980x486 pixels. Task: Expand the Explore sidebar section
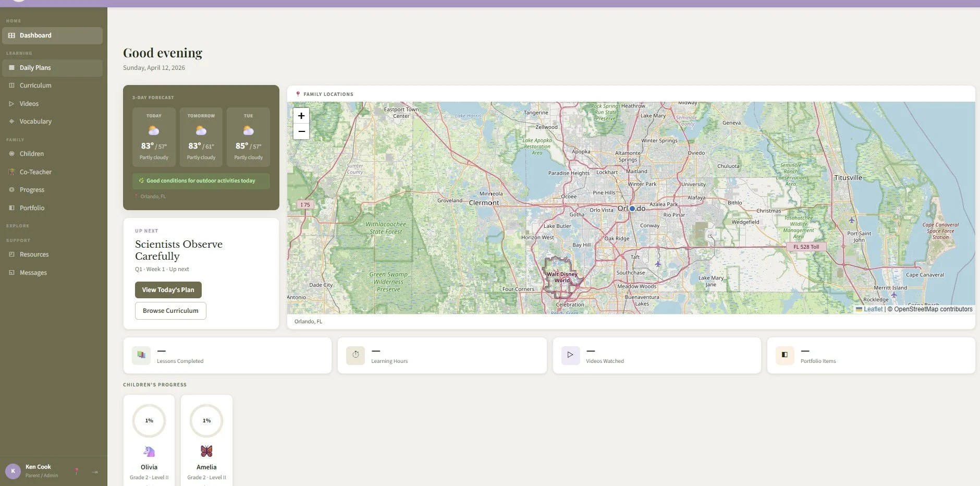pos(18,226)
